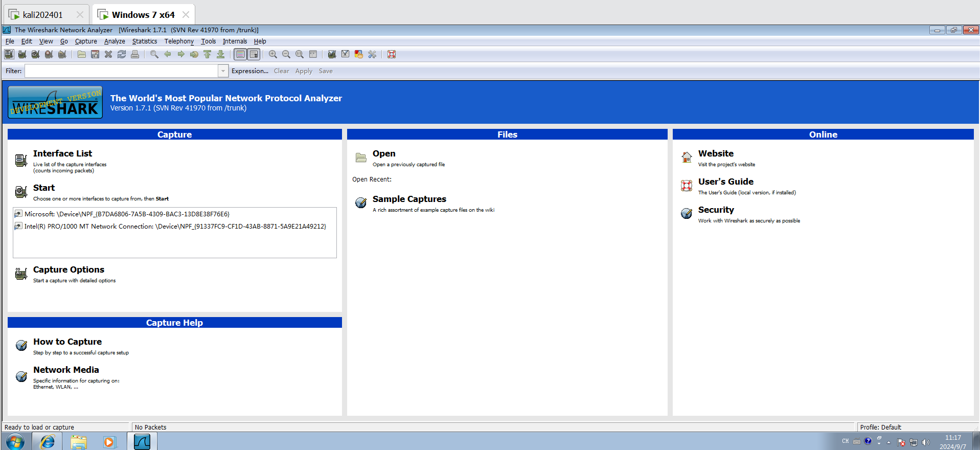The height and width of the screenshot is (450, 980).
Task: Open the Help menu
Action: point(260,41)
